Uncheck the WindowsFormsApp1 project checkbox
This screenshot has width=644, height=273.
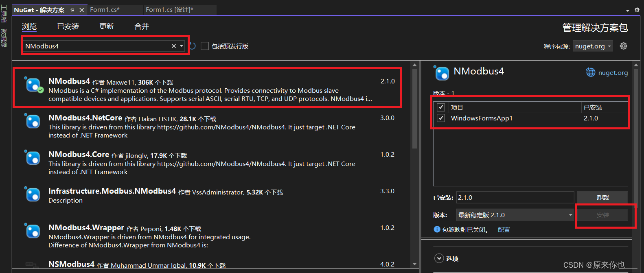coord(440,118)
